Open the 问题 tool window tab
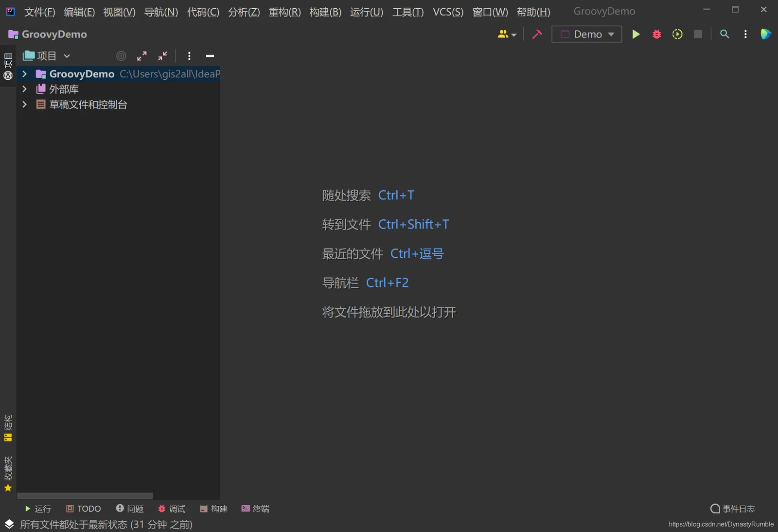Viewport: 778px width, 532px height. (x=130, y=509)
